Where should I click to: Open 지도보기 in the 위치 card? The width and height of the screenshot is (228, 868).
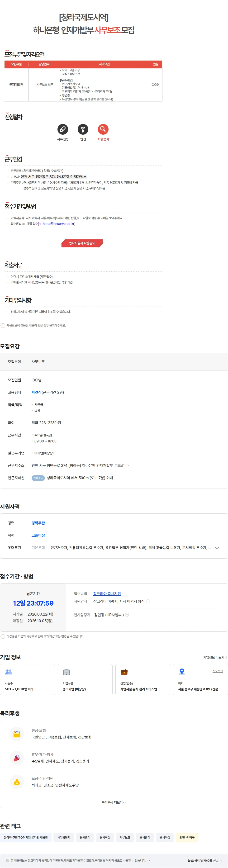point(218,671)
